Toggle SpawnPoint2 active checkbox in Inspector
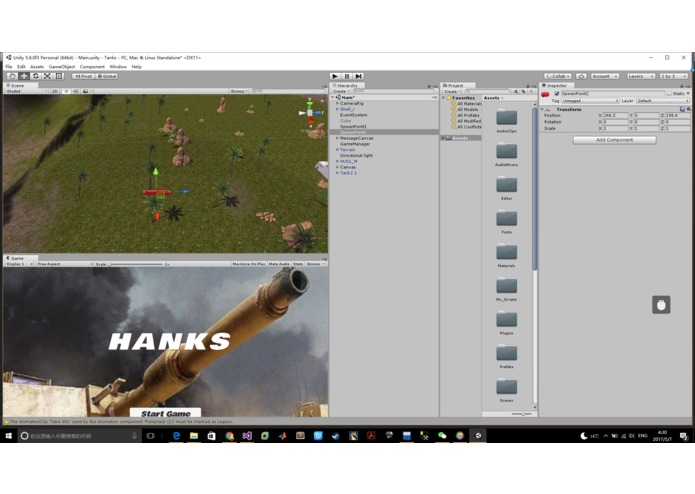Image resolution: width=695 pixels, height=494 pixels. point(557,94)
